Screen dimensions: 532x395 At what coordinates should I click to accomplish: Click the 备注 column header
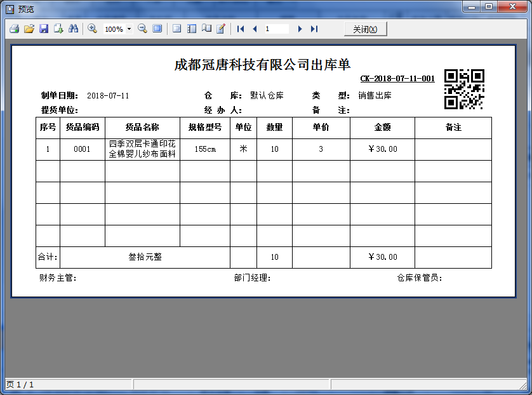pos(453,127)
